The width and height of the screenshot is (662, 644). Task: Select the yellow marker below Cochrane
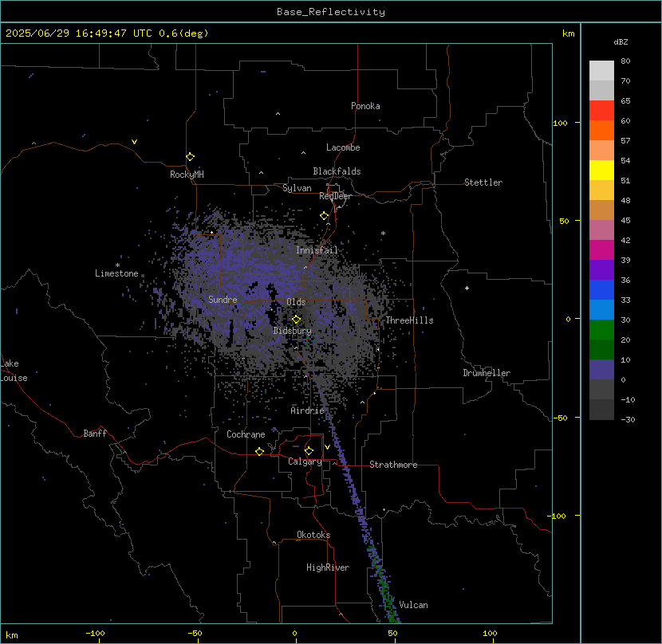point(259,452)
